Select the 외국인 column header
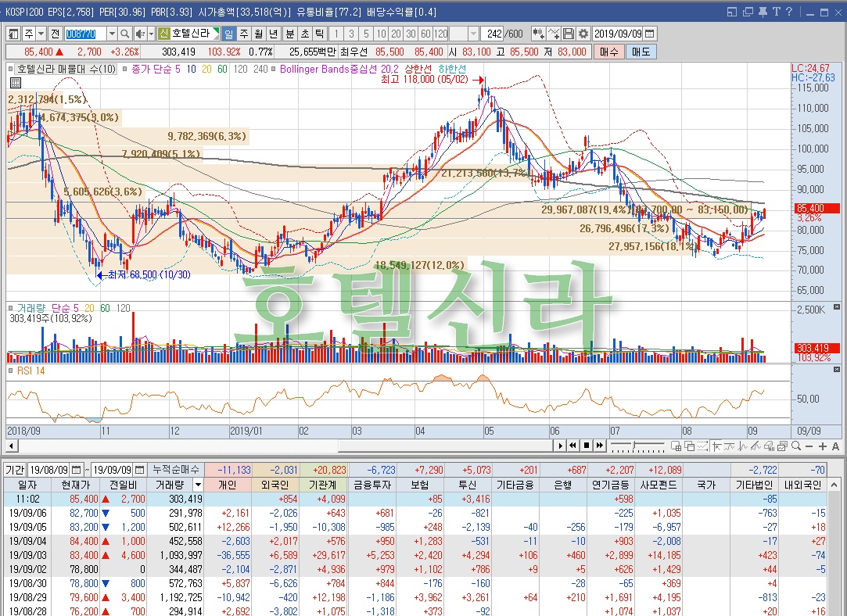 click(x=275, y=485)
